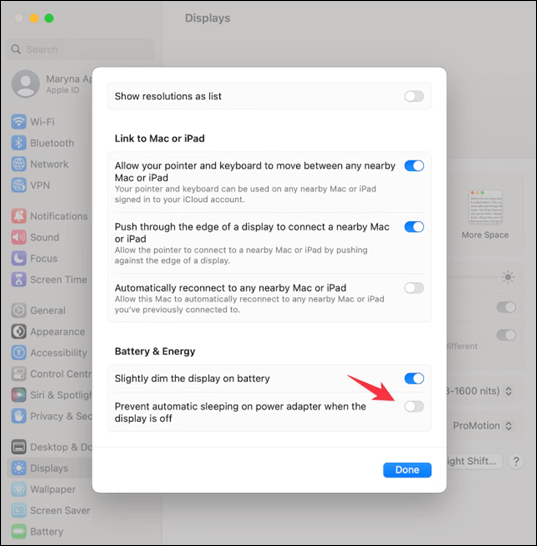The width and height of the screenshot is (537, 546).
Task: Open the Wallpaper sidebar icon
Action: 18,489
